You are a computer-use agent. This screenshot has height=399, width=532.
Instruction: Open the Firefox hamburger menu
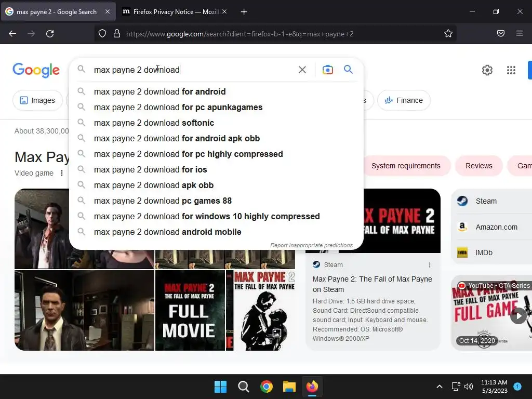click(520, 33)
